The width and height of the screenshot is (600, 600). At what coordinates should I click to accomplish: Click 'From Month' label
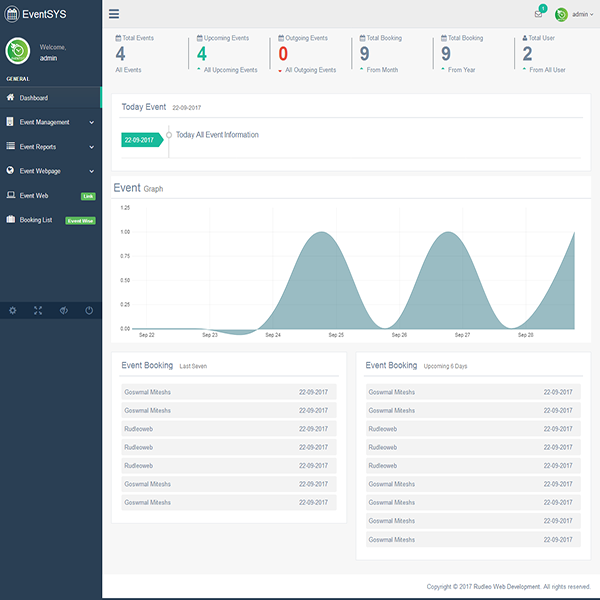click(x=382, y=70)
